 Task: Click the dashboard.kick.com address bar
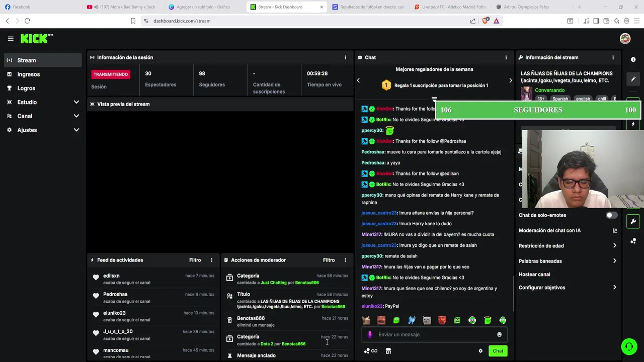pyautogui.click(x=182, y=21)
